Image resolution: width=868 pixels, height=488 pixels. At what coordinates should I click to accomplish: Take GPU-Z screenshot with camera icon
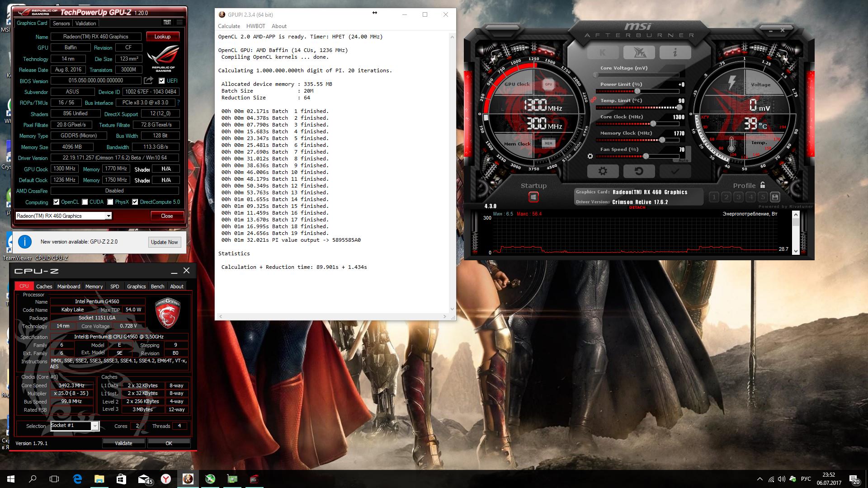pyautogui.click(x=167, y=22)
